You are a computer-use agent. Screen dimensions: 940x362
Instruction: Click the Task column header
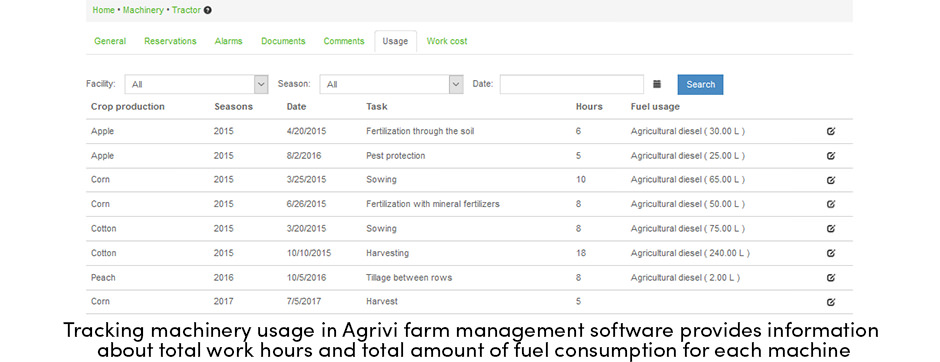click(x=376, y=107)
